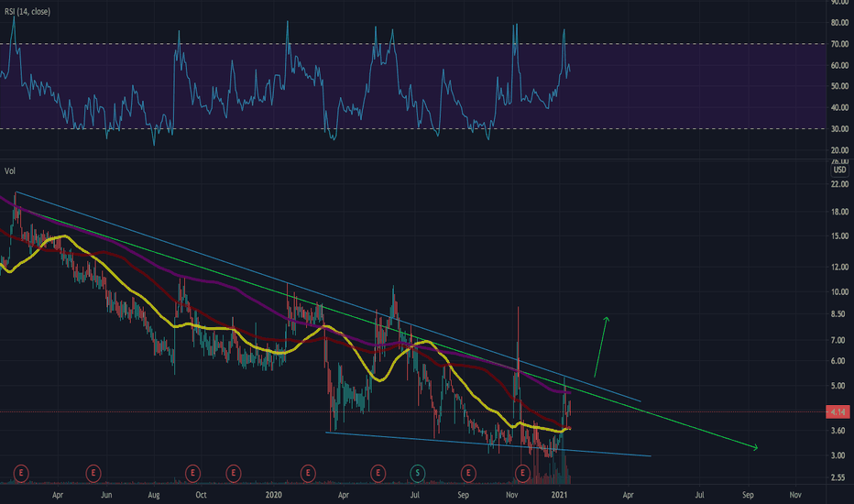Click the 20.00 RSI scale label
Viewport: 854px width, 504px height.
click(x=840, y=150)
